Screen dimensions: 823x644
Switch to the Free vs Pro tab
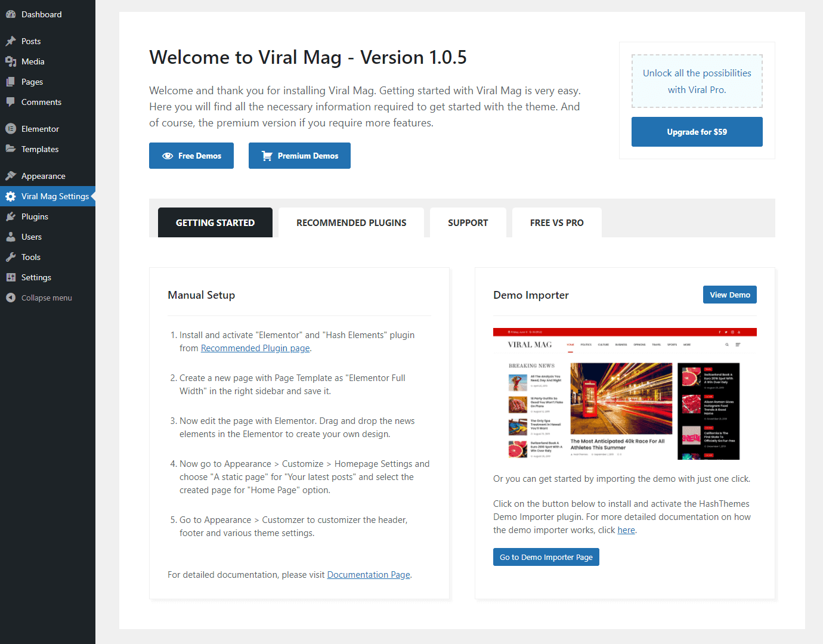point(557,222)
